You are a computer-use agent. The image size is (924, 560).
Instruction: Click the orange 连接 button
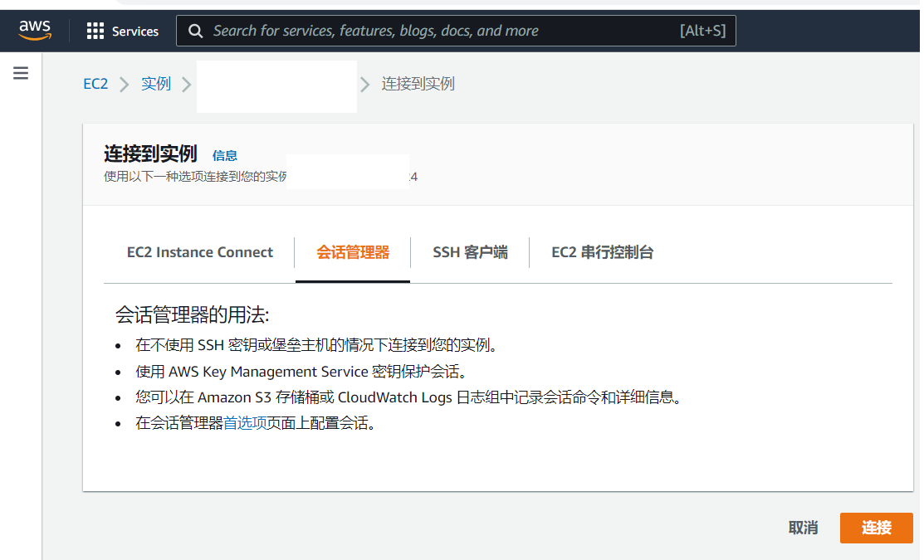tap(877, 528)
